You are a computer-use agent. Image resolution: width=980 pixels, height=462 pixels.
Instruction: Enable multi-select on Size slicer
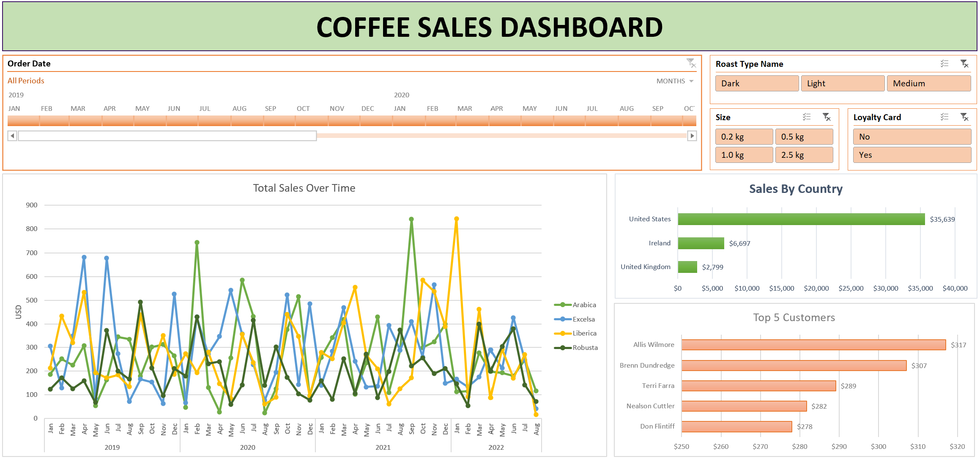tap(806, 117)
